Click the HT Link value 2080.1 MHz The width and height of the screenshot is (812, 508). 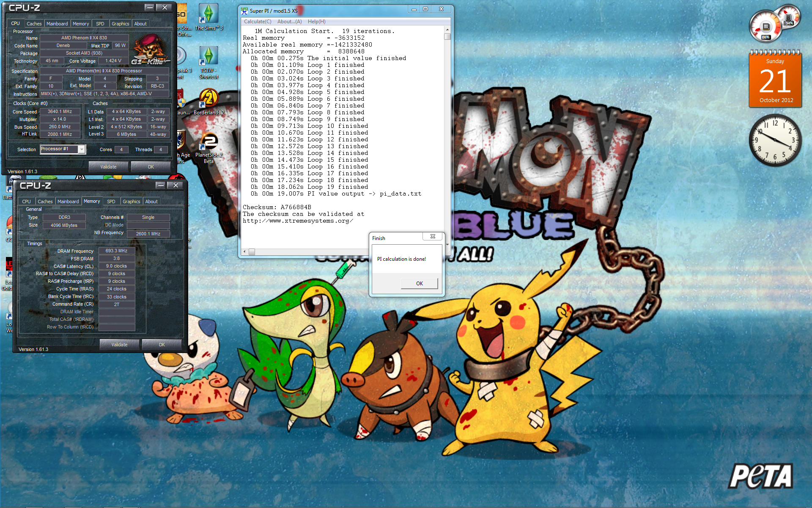pyautogui.click(x=60, y=135)
